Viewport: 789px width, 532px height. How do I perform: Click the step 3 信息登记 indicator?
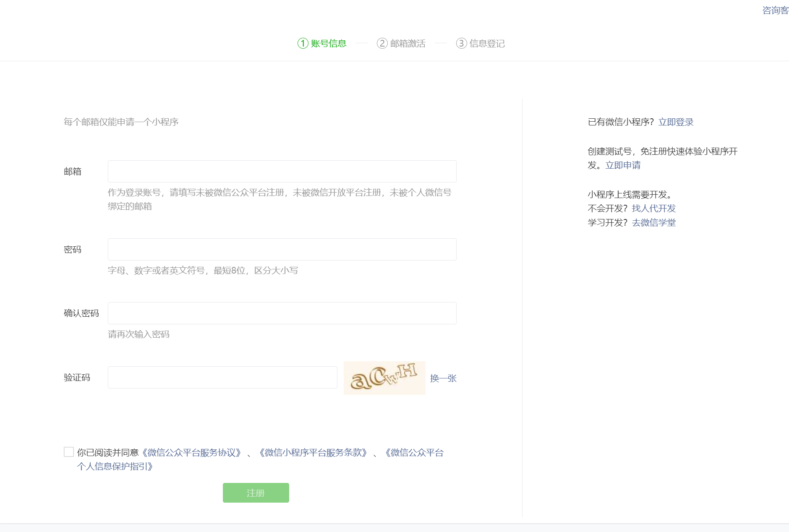(481, 44)
